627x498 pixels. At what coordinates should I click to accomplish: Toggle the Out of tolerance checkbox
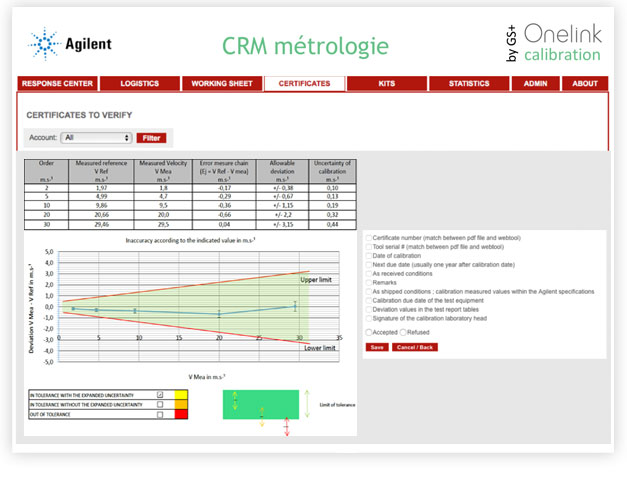pyautogui.click(x=160, y=414)
